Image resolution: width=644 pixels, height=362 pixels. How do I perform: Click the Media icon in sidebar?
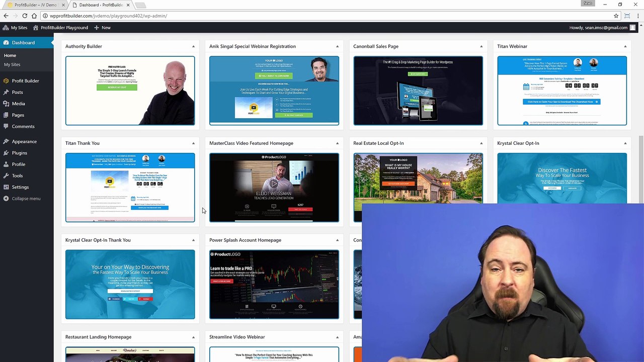6,104
